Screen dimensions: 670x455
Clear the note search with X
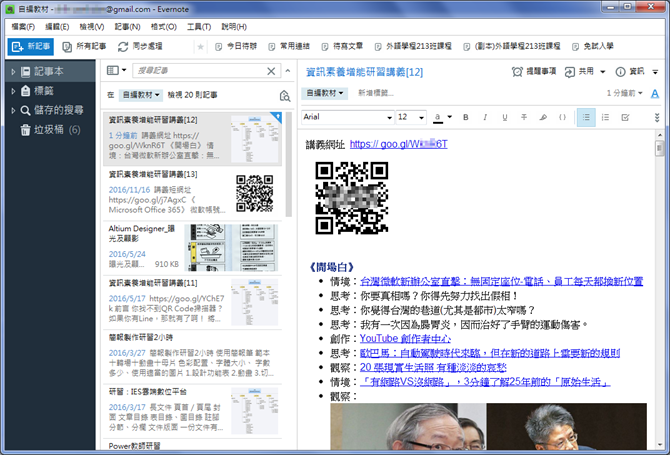(271, 71)
